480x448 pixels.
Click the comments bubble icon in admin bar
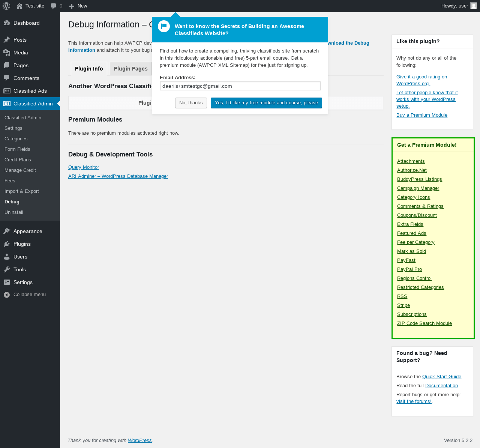[x=54, y=6]
